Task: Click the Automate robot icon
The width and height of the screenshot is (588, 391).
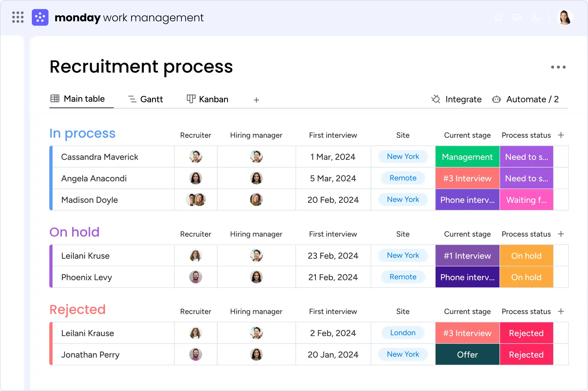Action: pos(496,99)
